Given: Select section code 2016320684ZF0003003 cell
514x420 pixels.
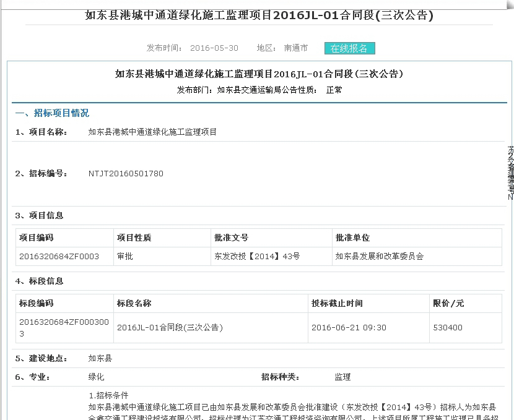Looking at the screenshot, I should (64, 328).
